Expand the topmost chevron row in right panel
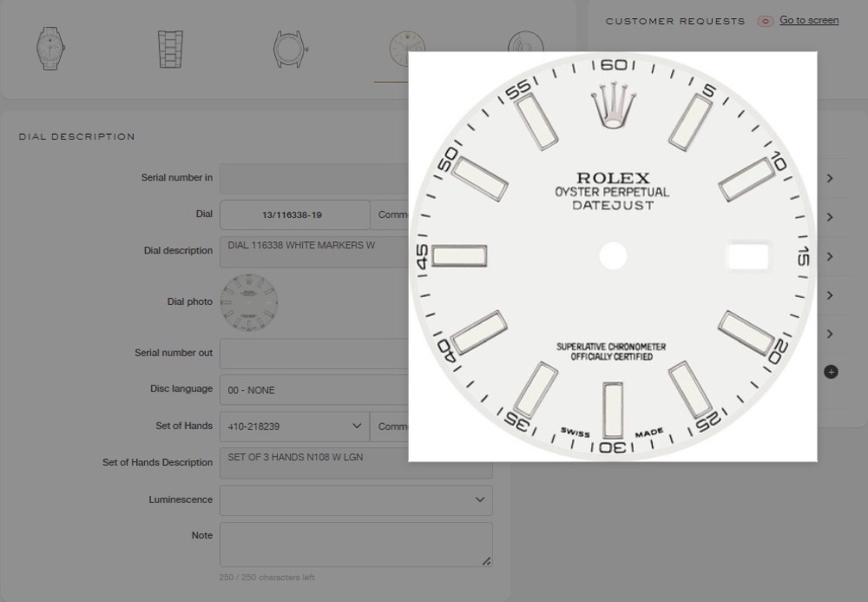Screen dimensions: 868x602 pyautogui.click(x=830, y=178)
